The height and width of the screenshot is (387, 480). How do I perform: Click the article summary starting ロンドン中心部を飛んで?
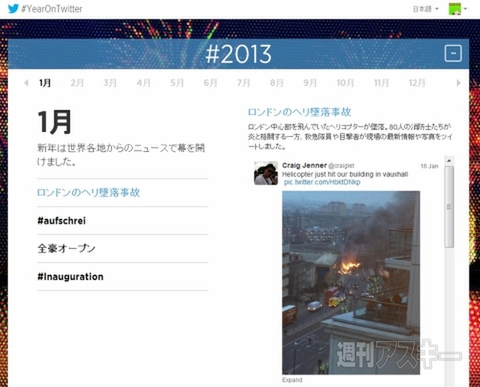[350, 136]
